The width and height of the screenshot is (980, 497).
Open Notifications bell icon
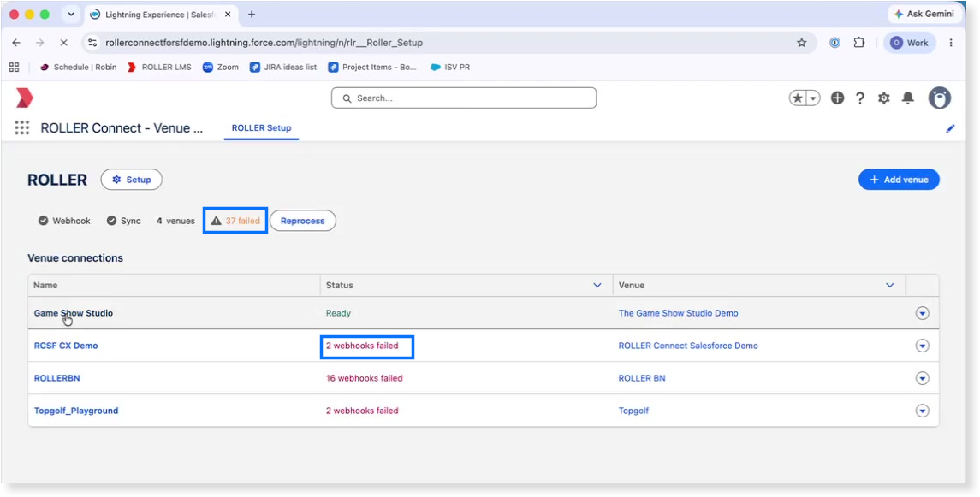tap(907, 98)
